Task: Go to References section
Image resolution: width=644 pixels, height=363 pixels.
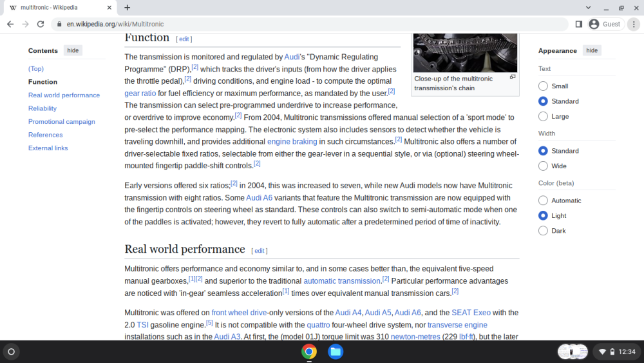Action: click(46, 134)
